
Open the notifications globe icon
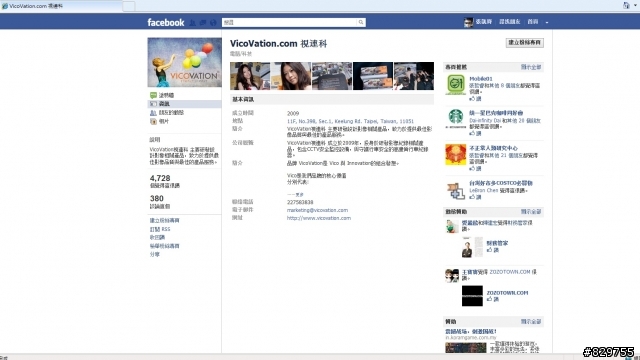(213, 23)
